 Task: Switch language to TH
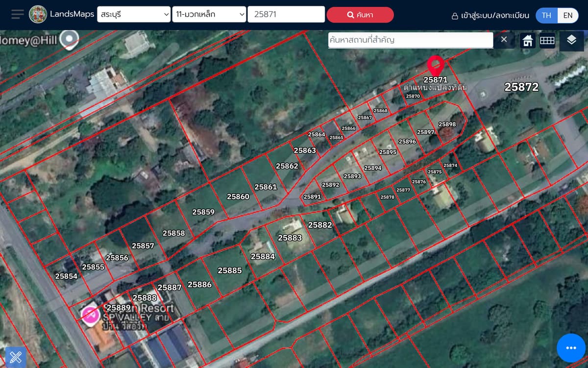546,15
